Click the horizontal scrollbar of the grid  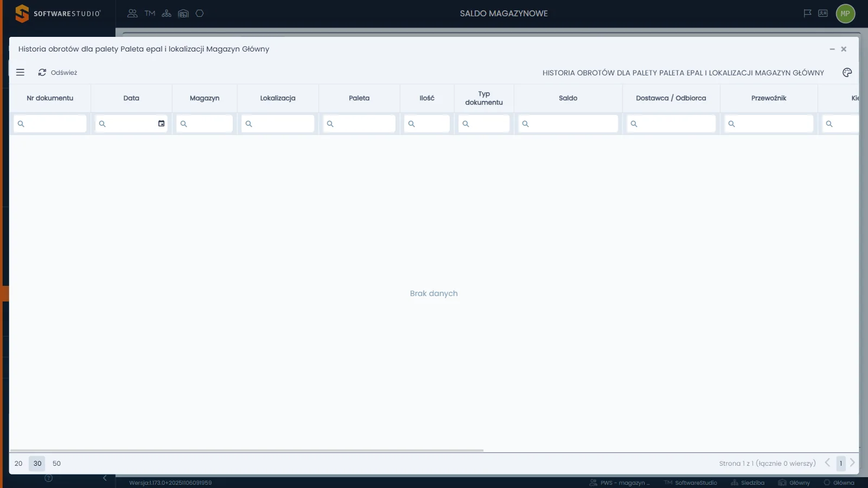(x=247, y=450)
